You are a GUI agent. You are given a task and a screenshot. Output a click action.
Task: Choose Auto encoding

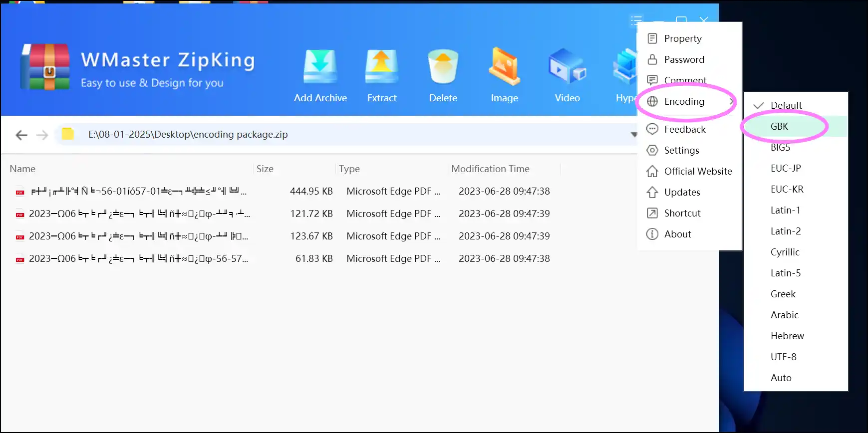click(796, 378)
